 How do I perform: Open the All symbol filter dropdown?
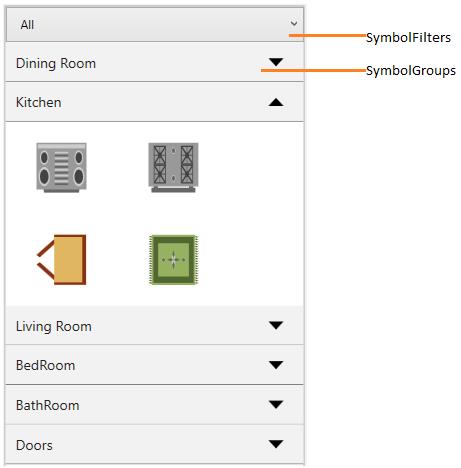[155, 24]
